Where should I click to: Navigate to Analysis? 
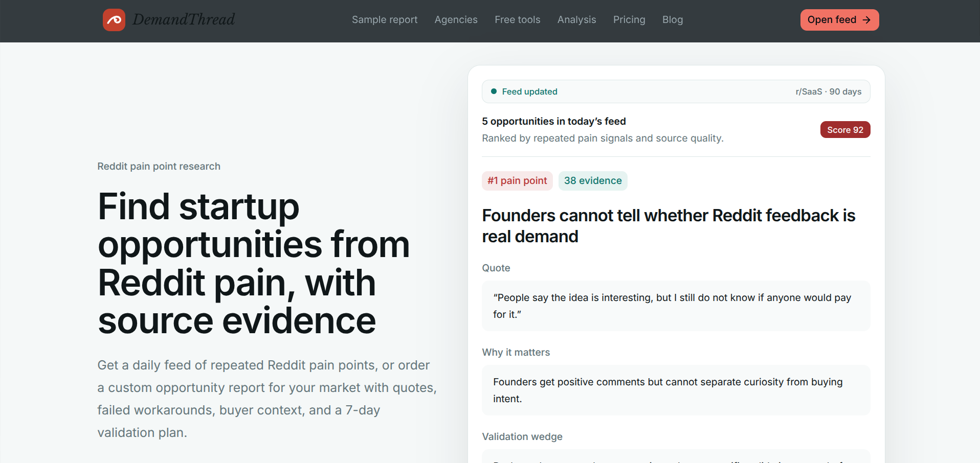point(577,19)
